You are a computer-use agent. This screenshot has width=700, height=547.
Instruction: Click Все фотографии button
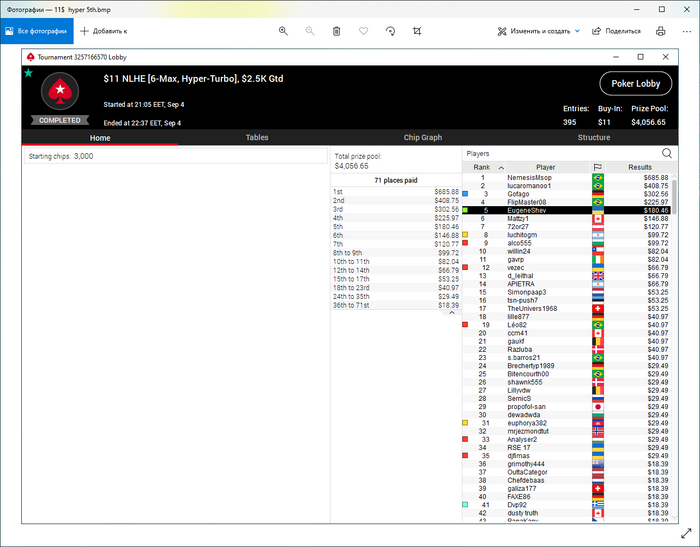tap(37, 31)
